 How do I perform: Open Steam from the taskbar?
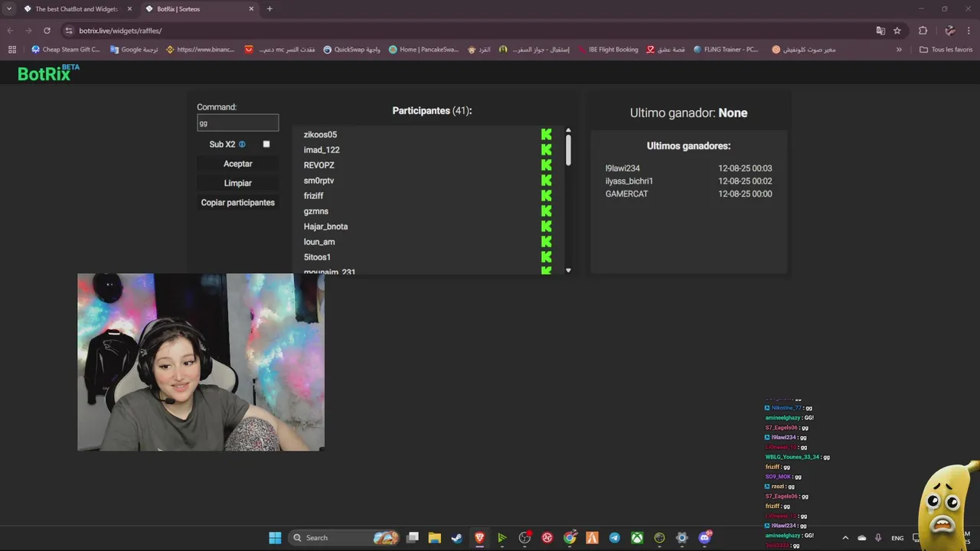(x=457, y=538)
